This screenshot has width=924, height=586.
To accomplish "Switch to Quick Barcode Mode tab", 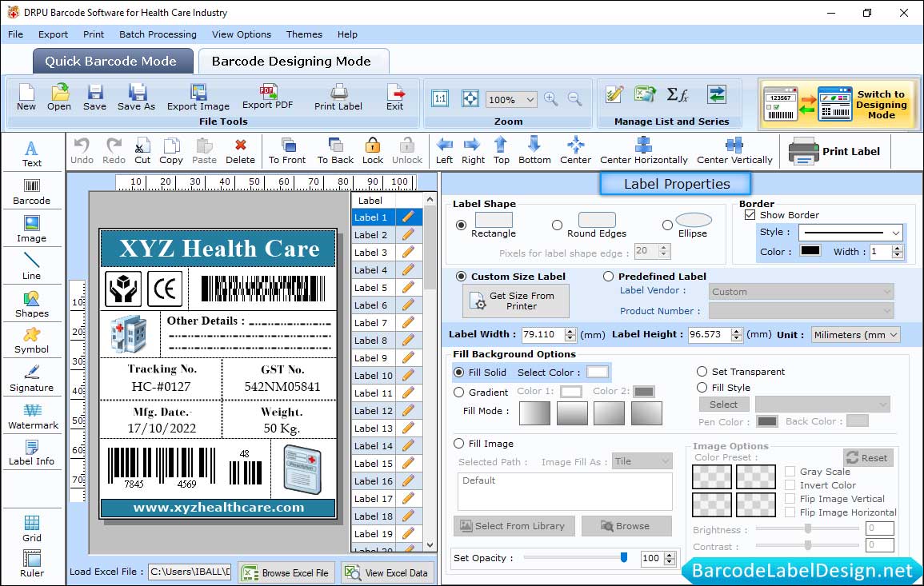I will 113,62.
